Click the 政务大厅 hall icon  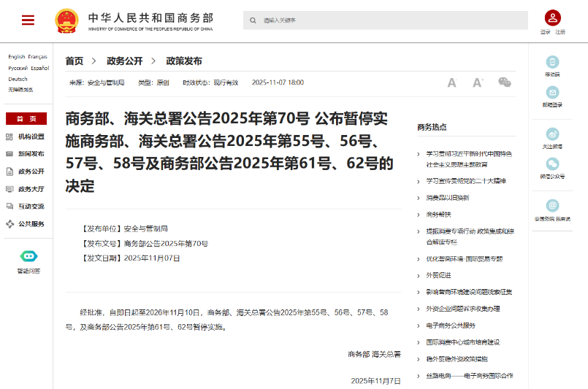tap(9, 189)
